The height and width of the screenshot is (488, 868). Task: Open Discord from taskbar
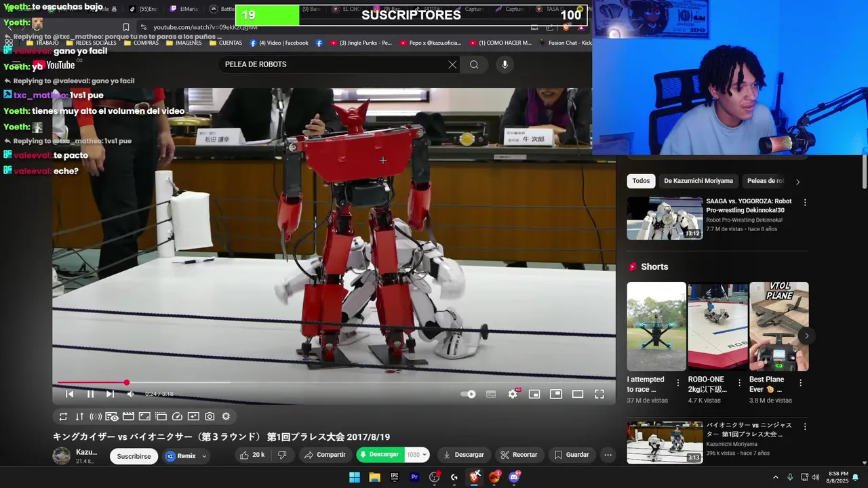(x=514, y=477)
